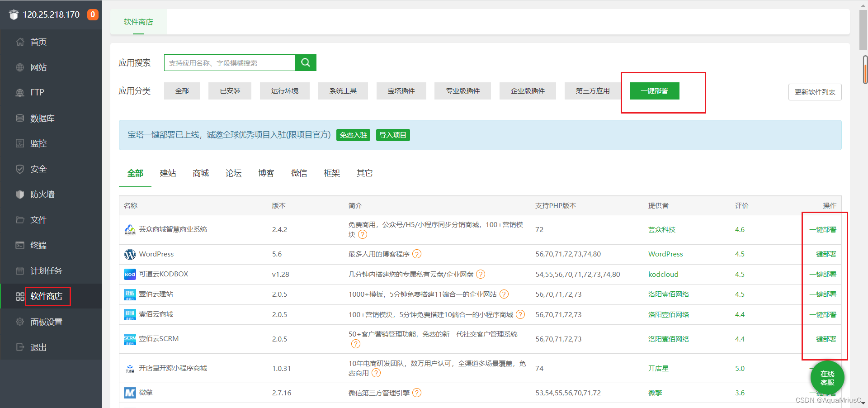Click the help icon after 壹佰云建站 description
Screen dimensions: 868x408
pyautogui.click(x=504, y=294)
